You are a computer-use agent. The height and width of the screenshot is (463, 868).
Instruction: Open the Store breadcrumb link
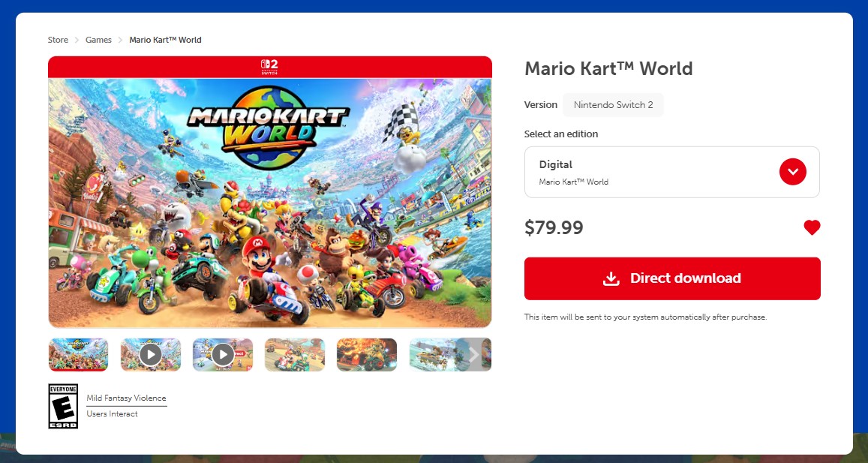tap(58, 40)
